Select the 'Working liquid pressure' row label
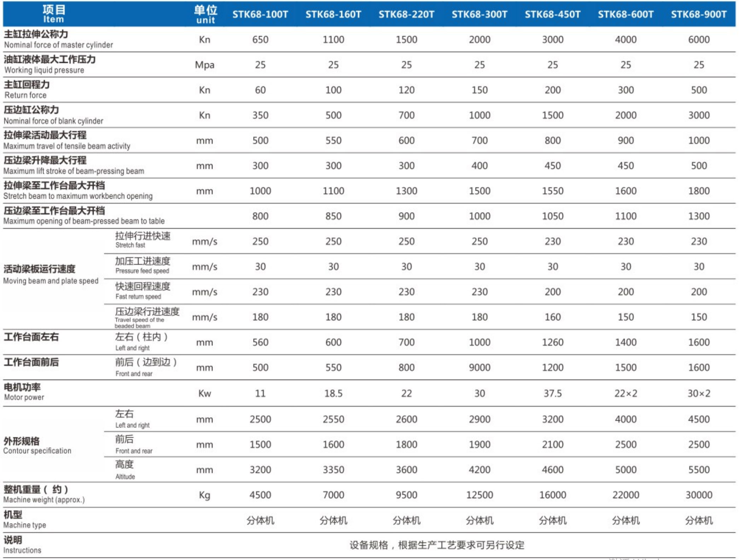The image size is (739, 560). [x=44, y=70]
